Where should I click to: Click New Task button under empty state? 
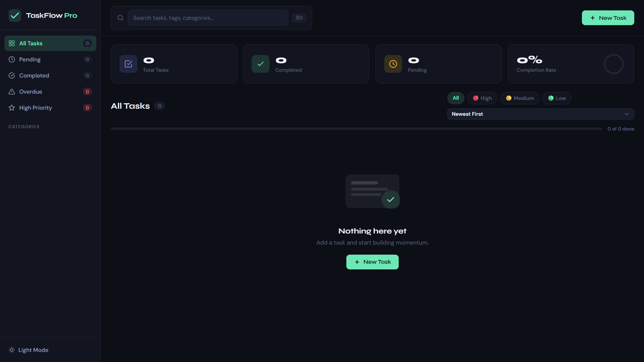pyautogui.click(x=372, y=262)
